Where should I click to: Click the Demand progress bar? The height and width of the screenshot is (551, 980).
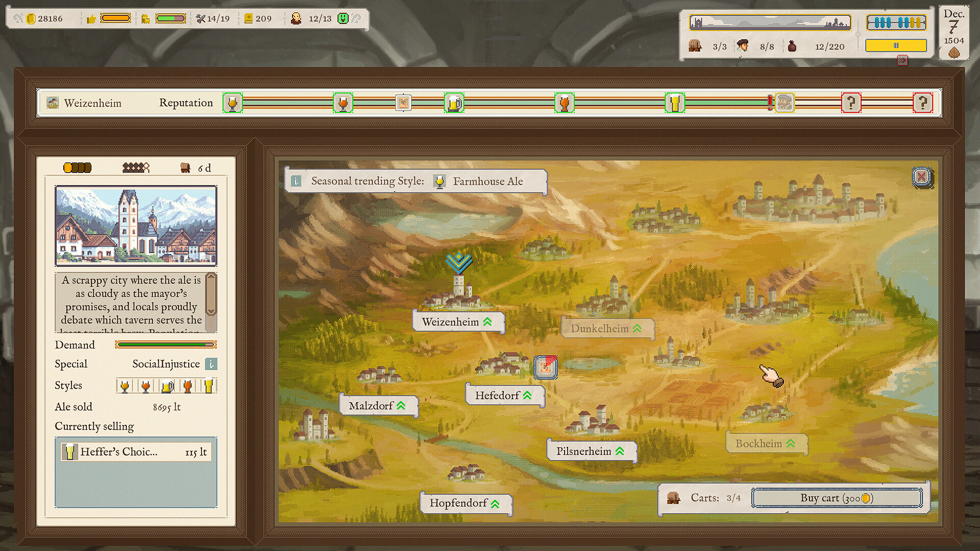click(165, 345)
